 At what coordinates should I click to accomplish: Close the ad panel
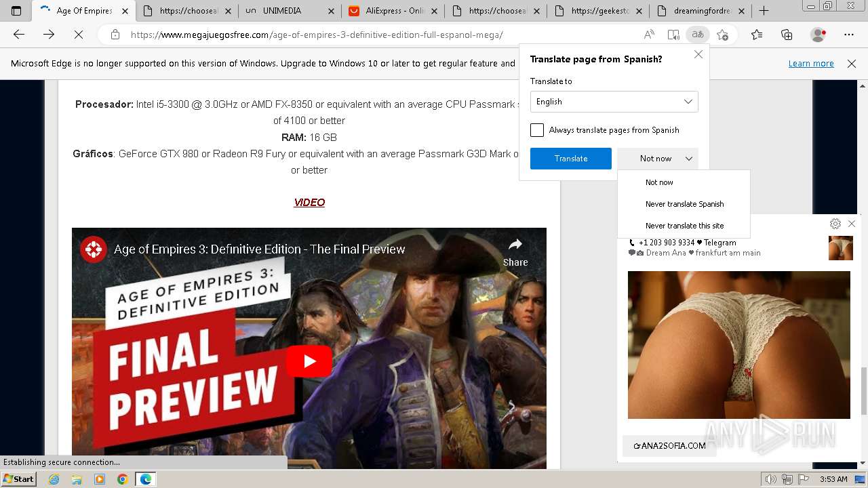click(x=852, y=224)
